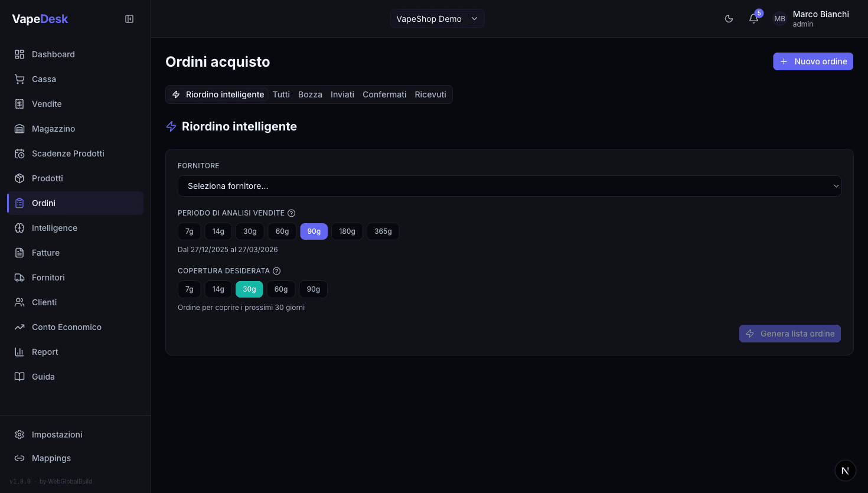Select the 180g sales analysis period

coord(347,231)
